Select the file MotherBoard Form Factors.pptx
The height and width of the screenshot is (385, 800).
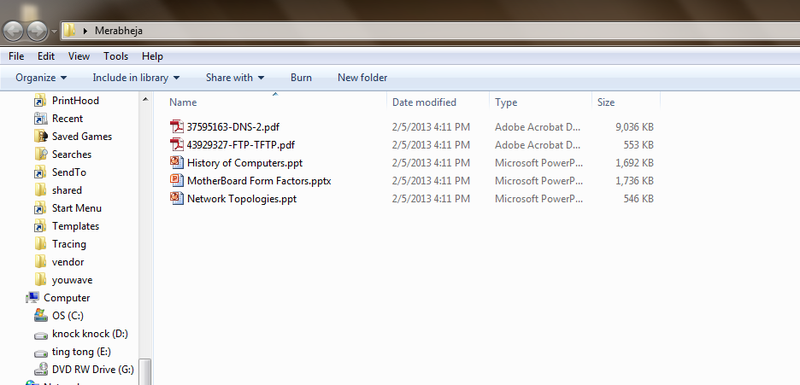[259, 181]
